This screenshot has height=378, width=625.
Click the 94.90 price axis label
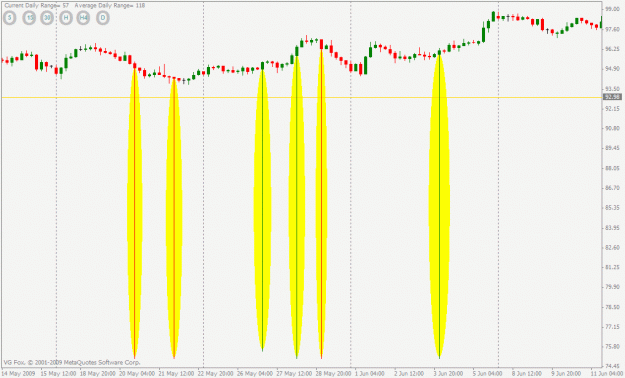[611, 69]
